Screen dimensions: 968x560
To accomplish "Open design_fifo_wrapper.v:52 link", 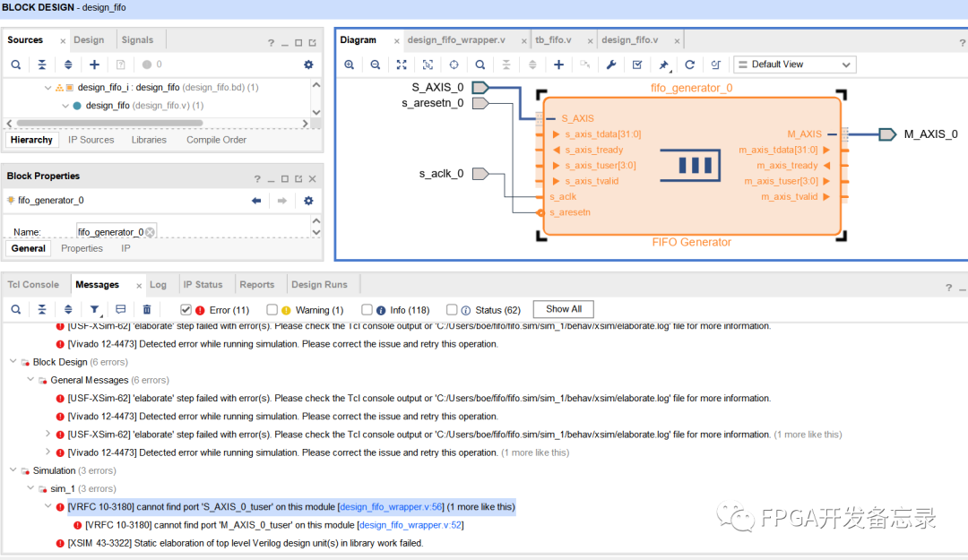I will coord(411,525).
